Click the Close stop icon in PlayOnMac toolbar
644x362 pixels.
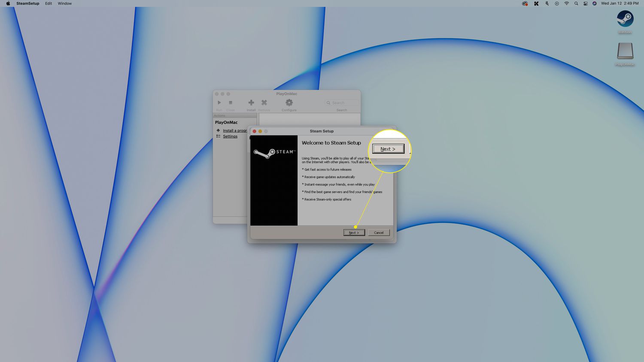pos(231,103)
